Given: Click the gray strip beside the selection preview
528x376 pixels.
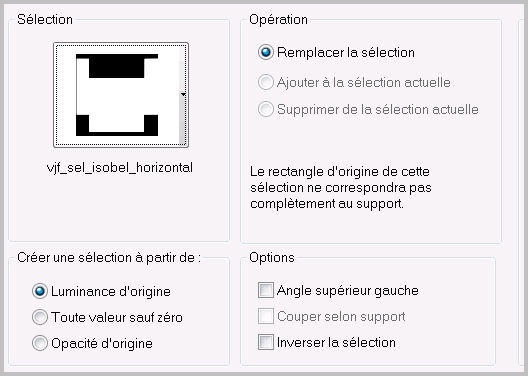Looking at the screenshot, I should point(183,102).
